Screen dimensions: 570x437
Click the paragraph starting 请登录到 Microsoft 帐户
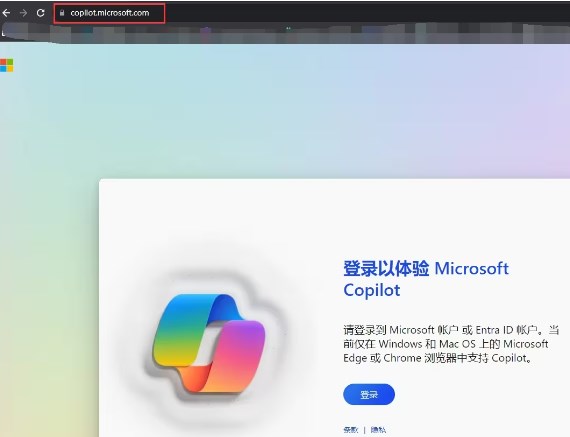click(451, 344)
